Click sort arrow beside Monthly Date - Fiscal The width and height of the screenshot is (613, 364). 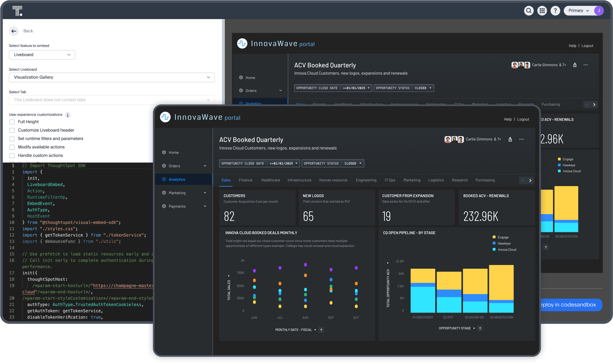321,330
